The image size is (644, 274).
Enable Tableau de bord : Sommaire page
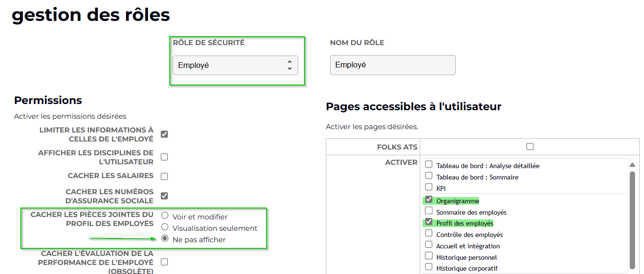pos(429,176)
